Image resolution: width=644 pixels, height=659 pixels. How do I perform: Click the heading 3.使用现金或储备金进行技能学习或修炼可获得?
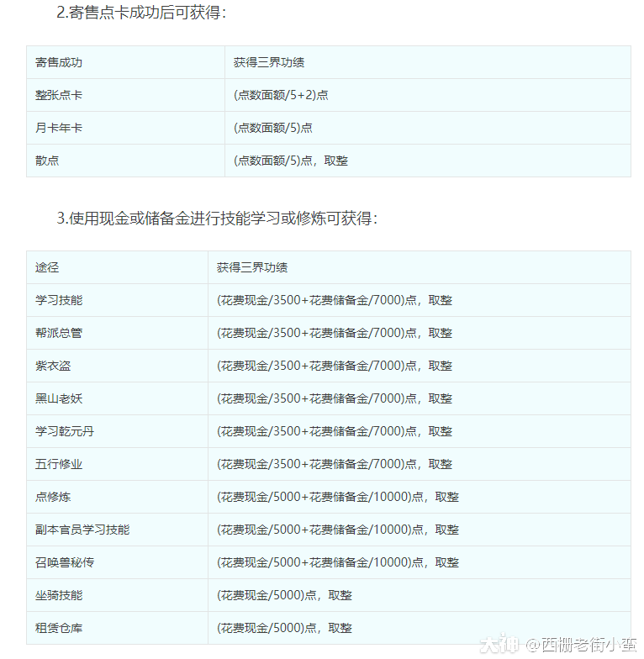pyautogui.click(x=217, y=218)
